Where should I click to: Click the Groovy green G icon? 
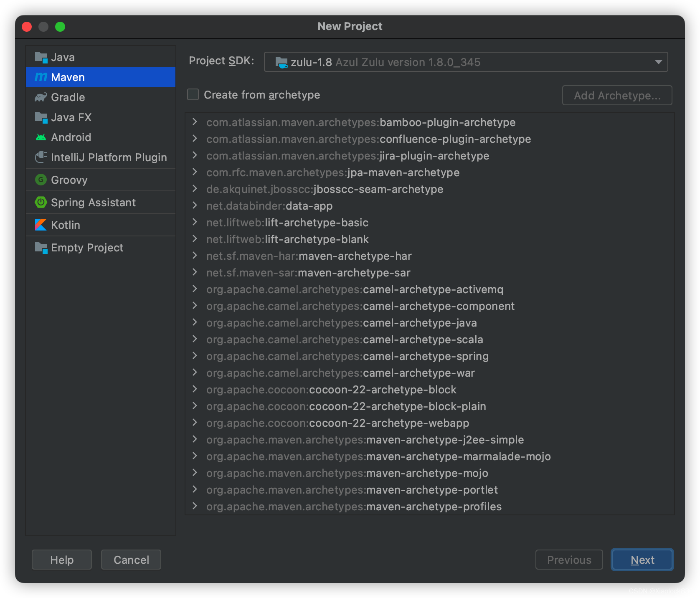point(41,180)
